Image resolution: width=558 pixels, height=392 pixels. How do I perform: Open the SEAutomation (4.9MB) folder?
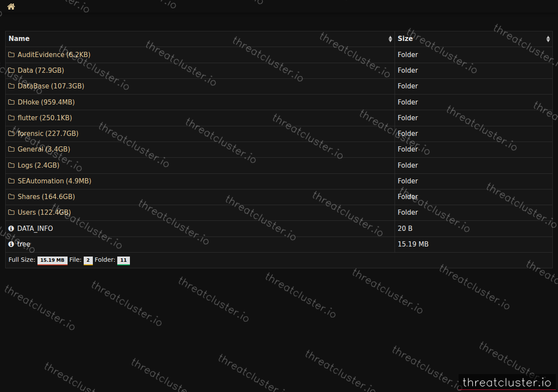click(54, 181)
